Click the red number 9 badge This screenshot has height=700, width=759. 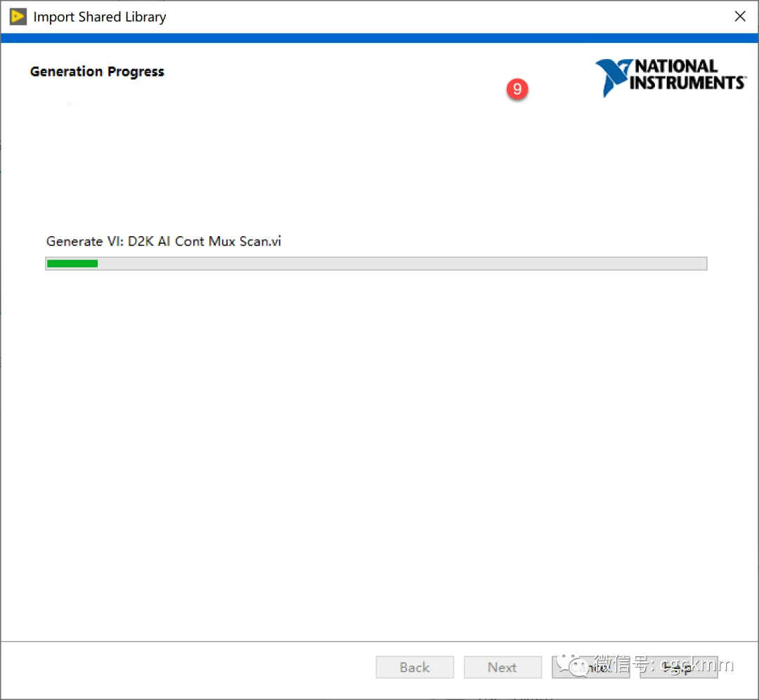click(x=517, y=89)
